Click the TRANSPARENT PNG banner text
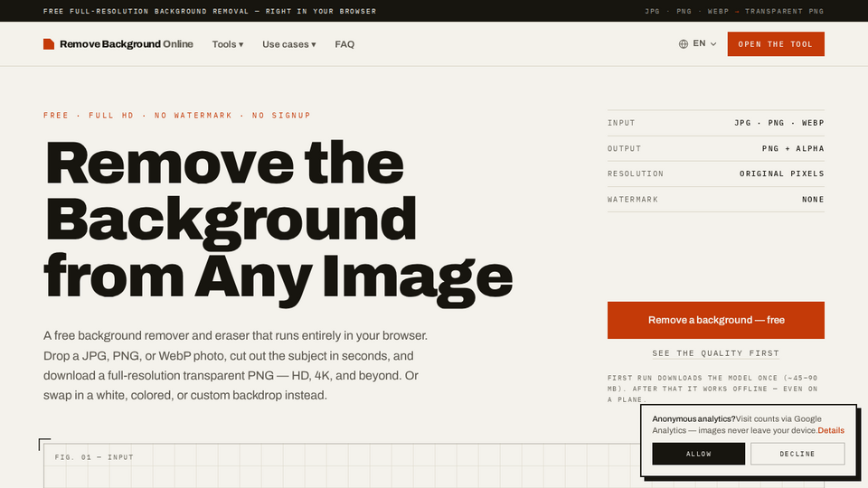Viewport: 868px width, 488px height. click(x=785, y=11)
